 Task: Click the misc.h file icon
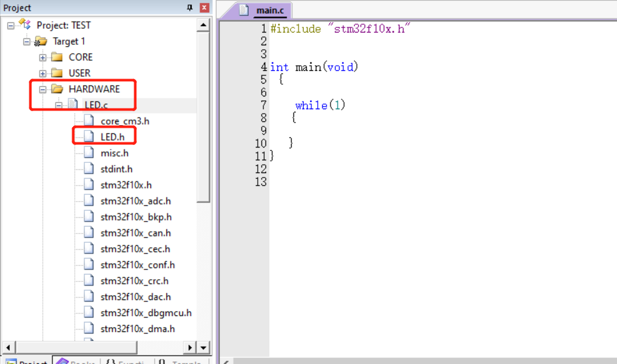click(89, 153)
